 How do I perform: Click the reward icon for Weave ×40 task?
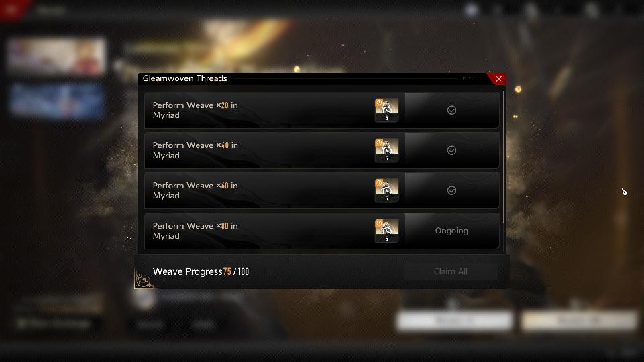coord(386,150)
